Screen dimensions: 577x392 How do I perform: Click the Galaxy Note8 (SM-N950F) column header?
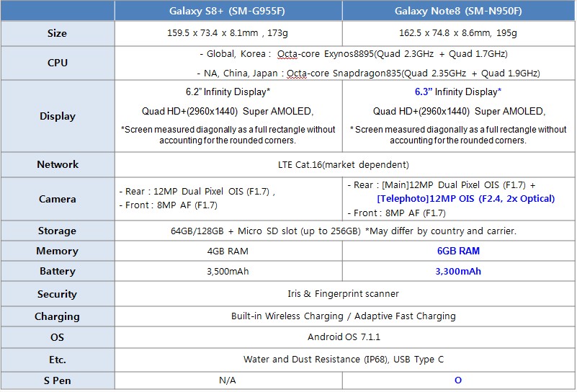[459, 11]
